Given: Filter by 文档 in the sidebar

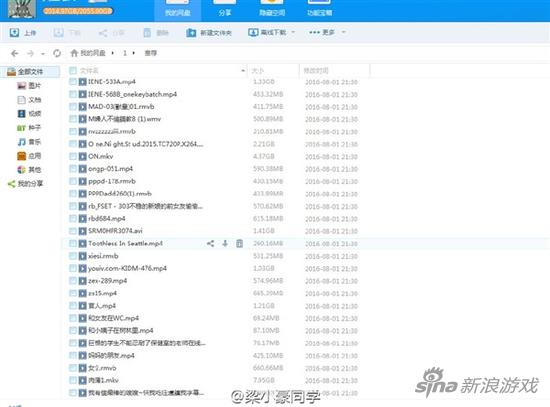Looking at the screenshot, I should [x=29, y=100].
